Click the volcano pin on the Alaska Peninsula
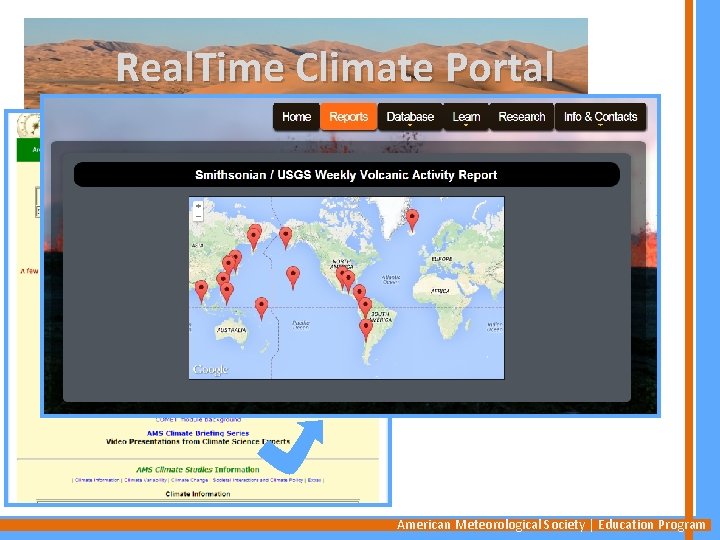 (286, 238)
